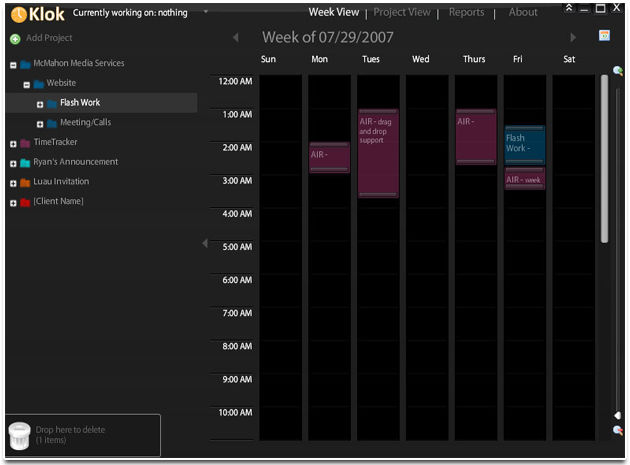Screen dimensions: 630x465
Task: Click the Flash Work folder icon
Action: 52,103
